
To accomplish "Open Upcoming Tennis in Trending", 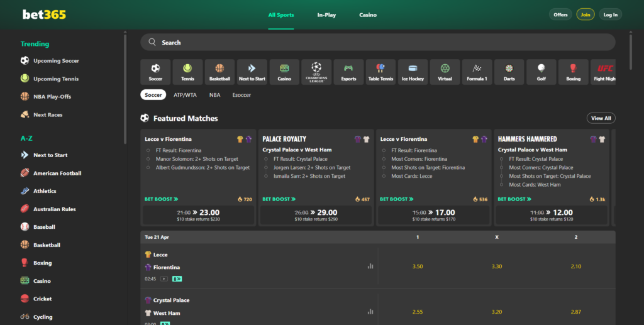I will tap(56, 79).
